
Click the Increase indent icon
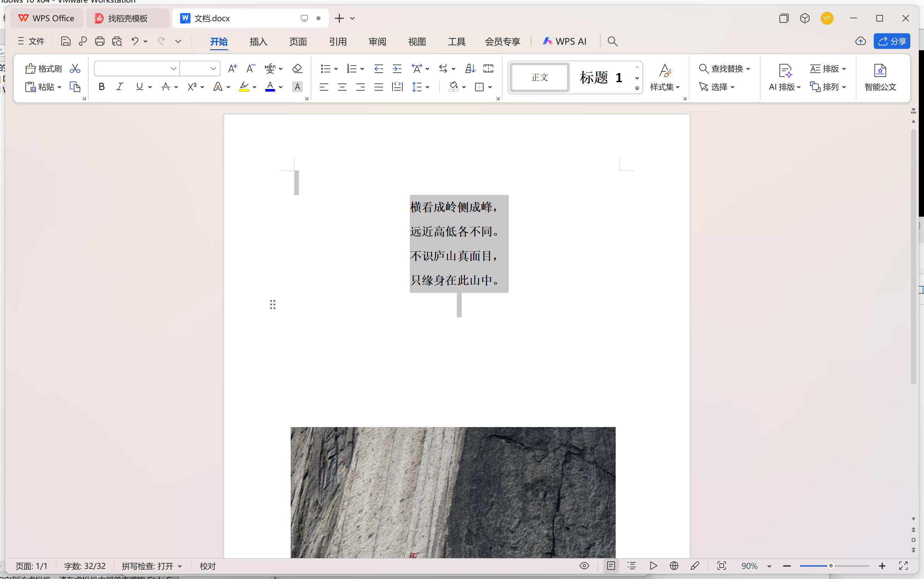[x=397, y=68]
